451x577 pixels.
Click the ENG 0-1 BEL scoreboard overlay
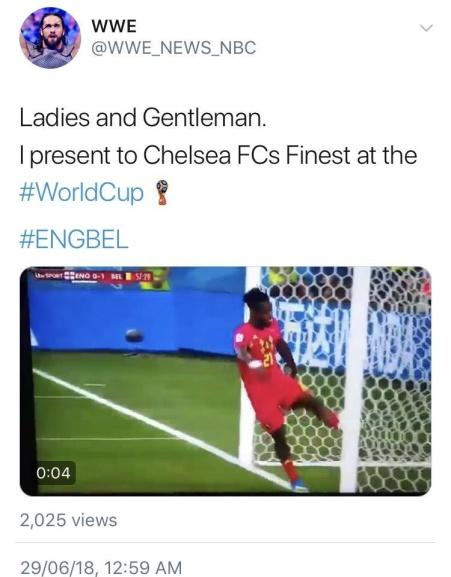94,276
